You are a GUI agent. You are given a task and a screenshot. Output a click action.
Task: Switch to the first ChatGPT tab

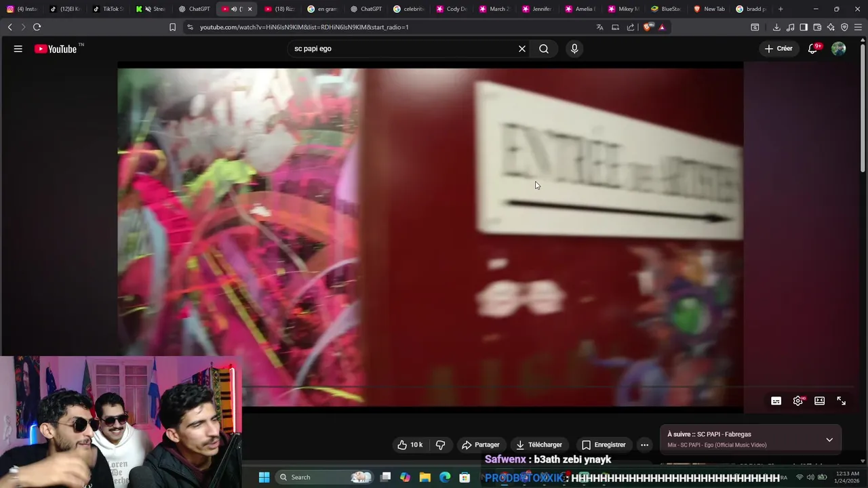[195, 9]
